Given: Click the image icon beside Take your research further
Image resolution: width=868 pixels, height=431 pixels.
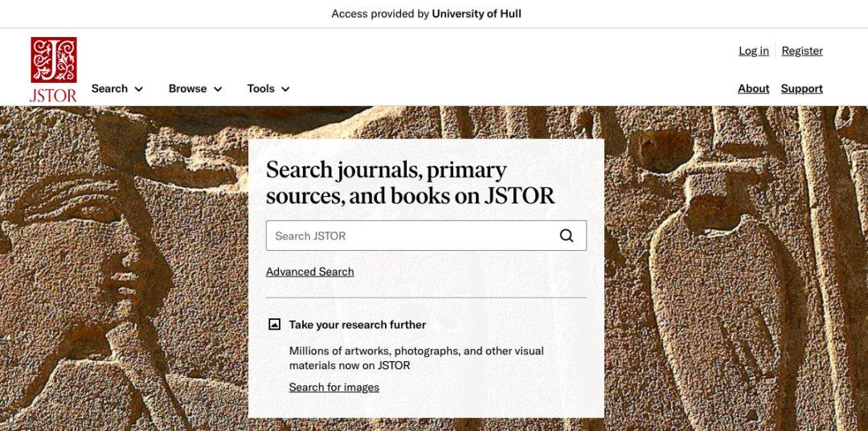Looking at the screenshot, I should [274, 325].
